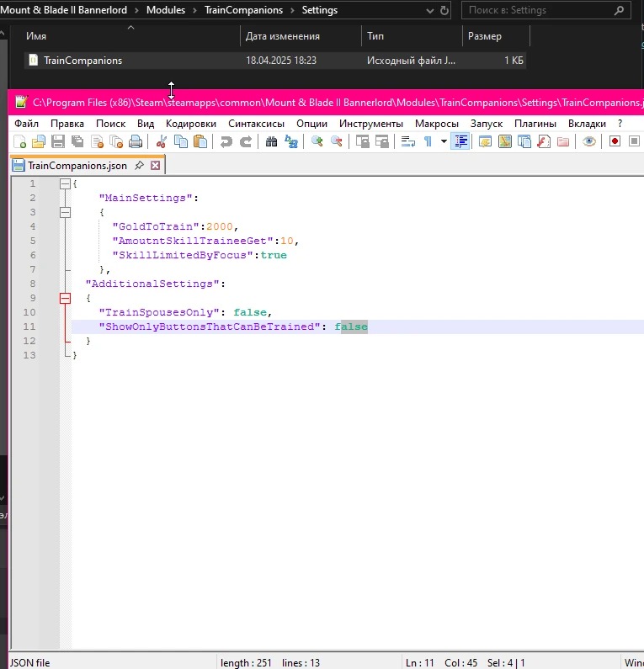The width and height of the screenshot is (644, 669).
Task: Toggle synchronized horizontal scrolling
Action: (382, 141)
